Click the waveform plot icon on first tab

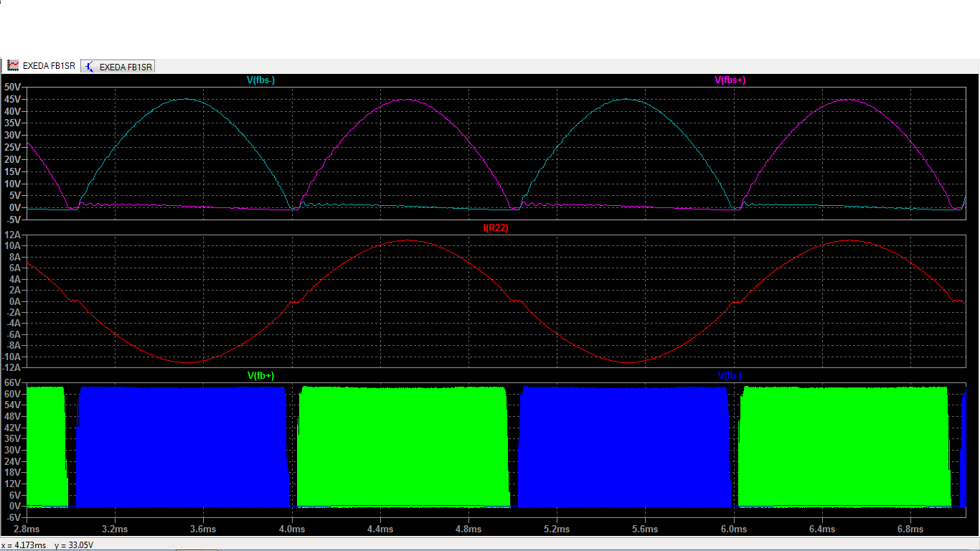point(13,66)
